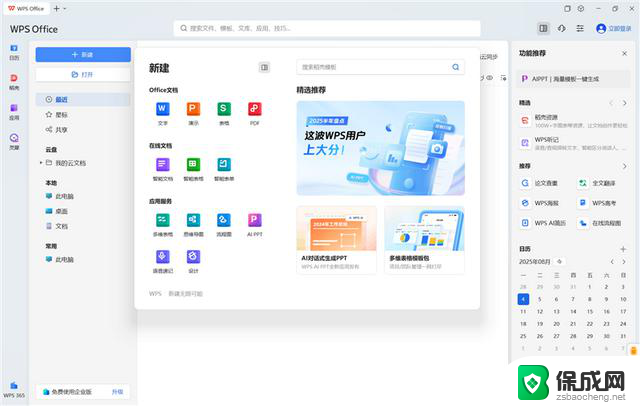Select August 4 in calendar

click(523, 299)
